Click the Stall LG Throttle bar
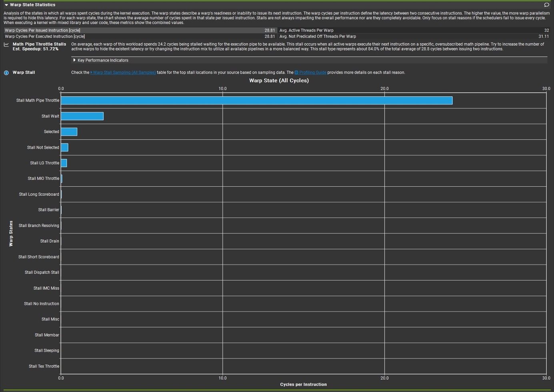 [x=64, y=163]
